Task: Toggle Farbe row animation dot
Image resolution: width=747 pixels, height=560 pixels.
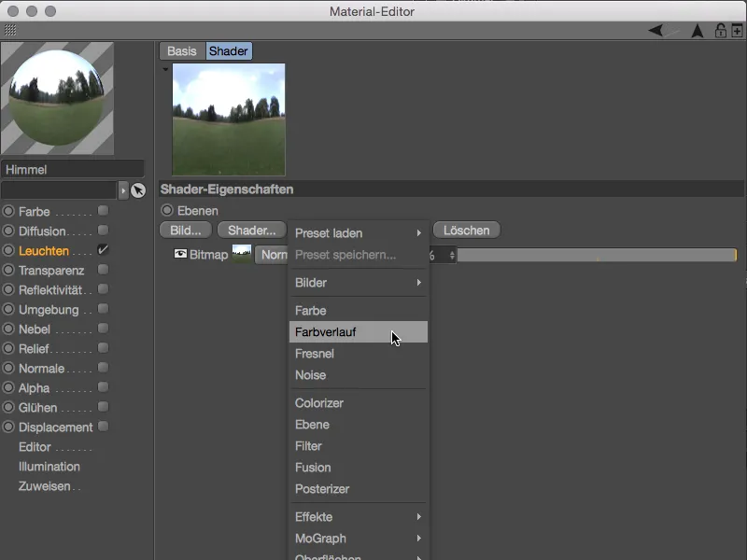Action: coord(8,211)
